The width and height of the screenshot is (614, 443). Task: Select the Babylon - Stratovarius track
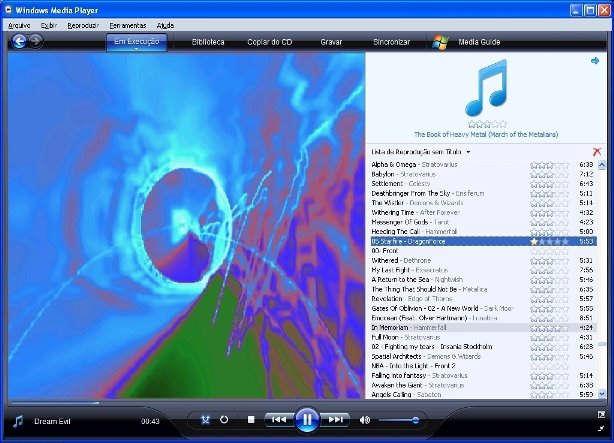click(x=484, y=174)
